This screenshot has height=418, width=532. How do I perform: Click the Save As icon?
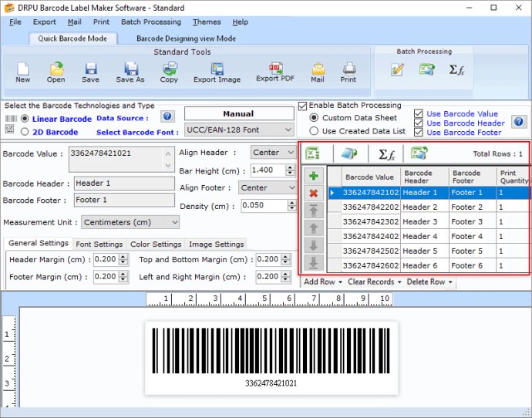pos(130,69)
